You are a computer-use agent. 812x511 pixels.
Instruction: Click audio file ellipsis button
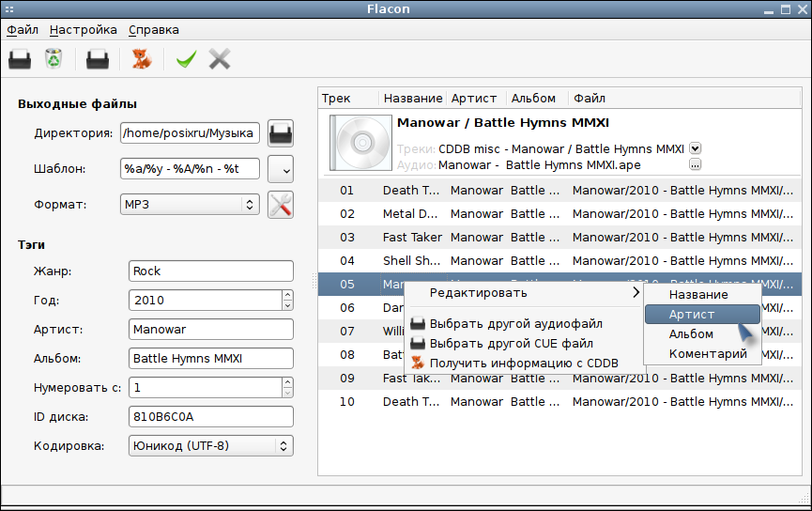point(695,164)
